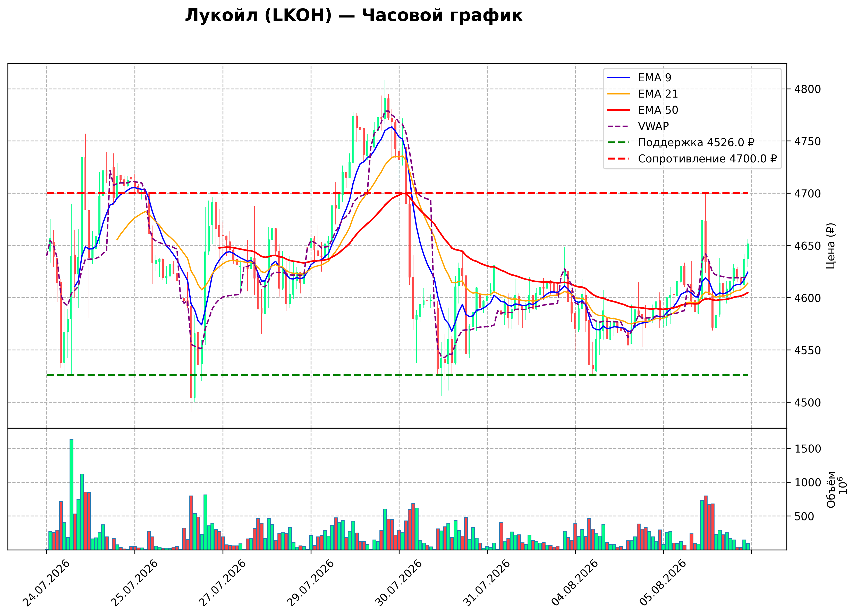
Task: Click the 'Сопротивление 4700.0 ₽' legend entry
Action: click(692, 159)
